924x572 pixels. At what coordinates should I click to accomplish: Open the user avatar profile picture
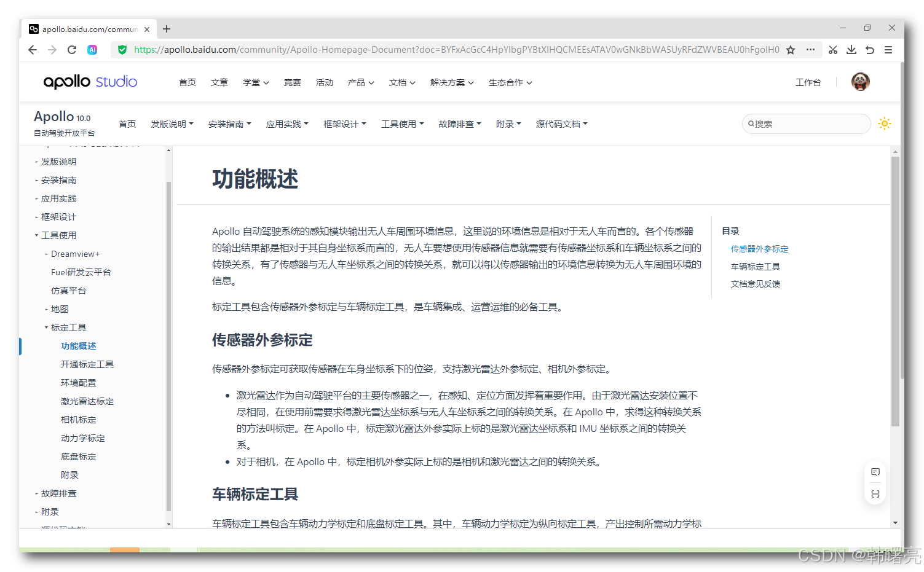[861, 82]
